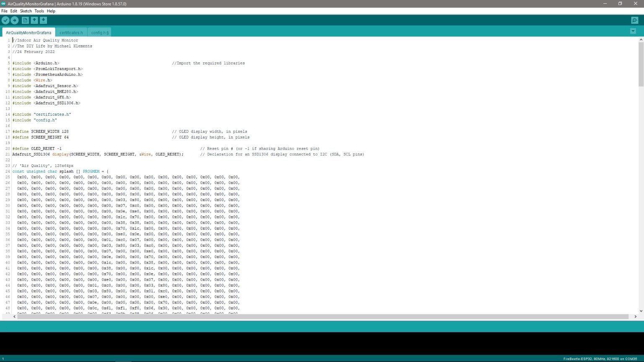Open the Tools menu
The height and width of the screenshot is (362, 644).
pyautogui.click(x=39, y=11)
